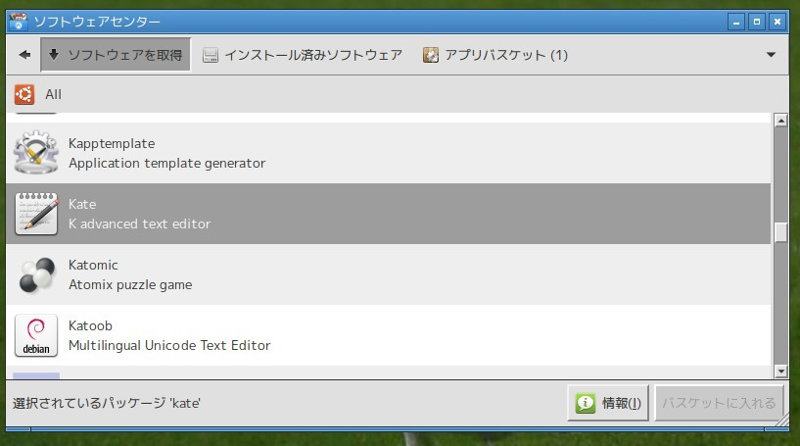The width and height of the screenshot is (800, 446).
Task: Open package info with 情報(I) button
Action: tap(608, 403)
